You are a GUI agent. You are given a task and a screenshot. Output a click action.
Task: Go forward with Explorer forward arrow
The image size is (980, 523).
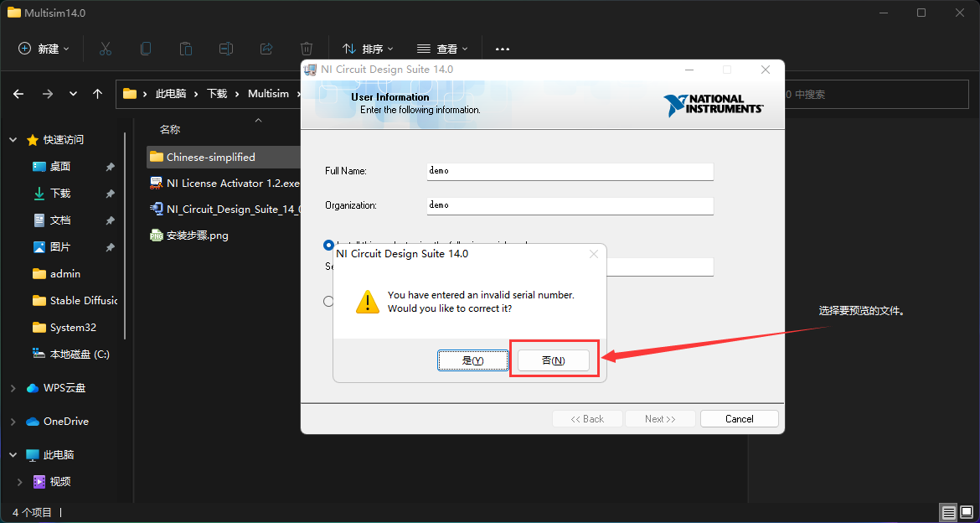click(48, 94)
